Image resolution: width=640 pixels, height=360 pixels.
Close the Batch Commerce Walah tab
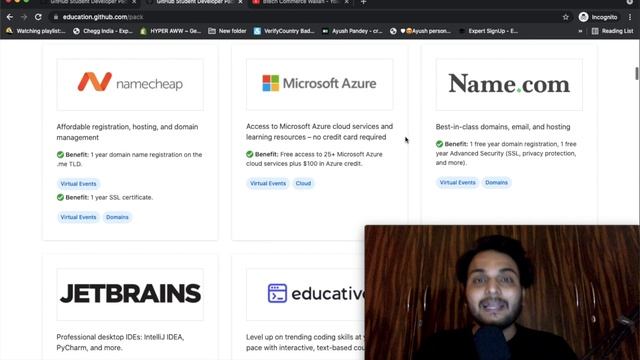pyautogui.click(x=347, y=2)
